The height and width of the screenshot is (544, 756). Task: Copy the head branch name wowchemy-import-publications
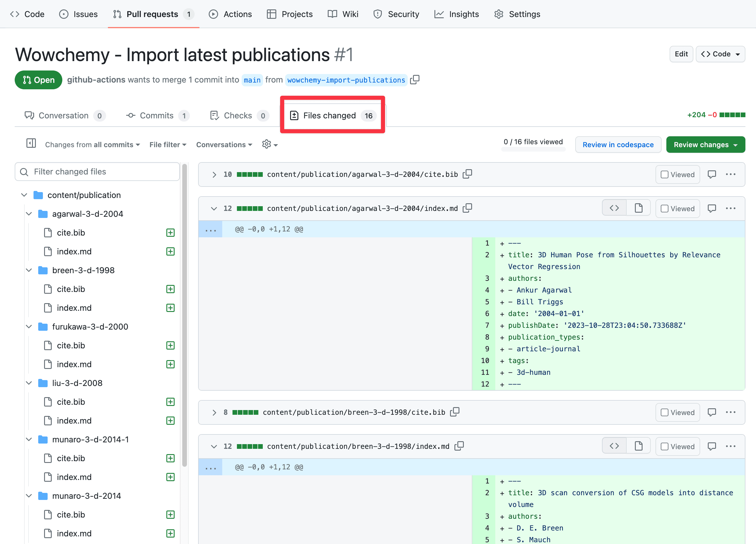[415, 80]
